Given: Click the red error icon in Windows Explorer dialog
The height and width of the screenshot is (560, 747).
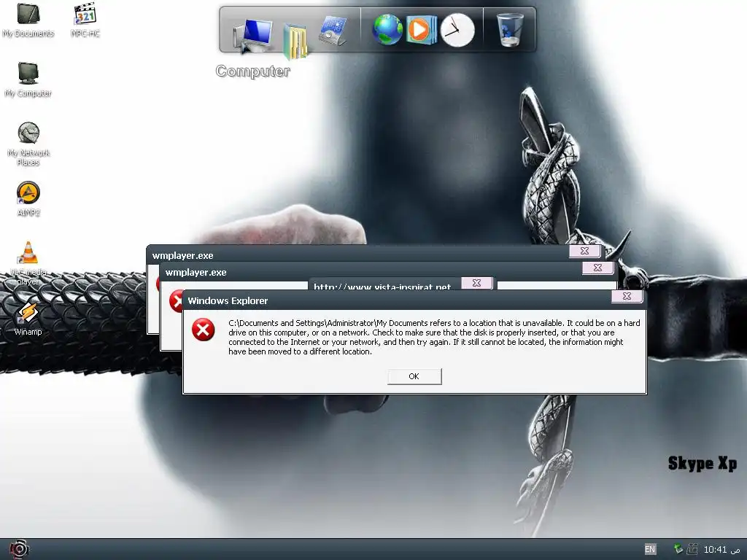Looking at the screenshot, I should 204,330.
